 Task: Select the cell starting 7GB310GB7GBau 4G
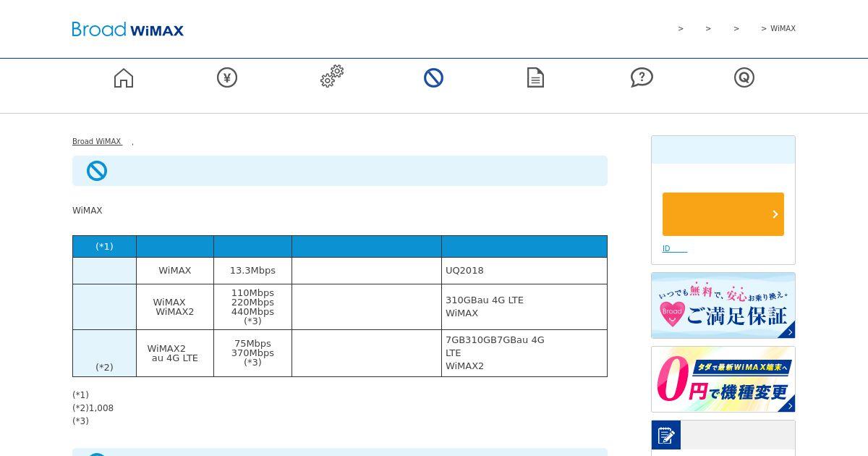[x=524, y=353]
